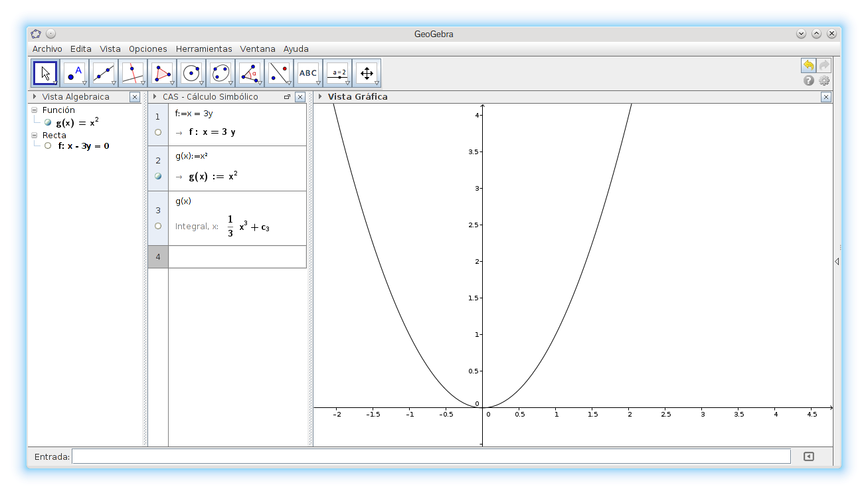868x495 pixels.
Task: Pick the Circle with center tool
Action: click(191, 73)
